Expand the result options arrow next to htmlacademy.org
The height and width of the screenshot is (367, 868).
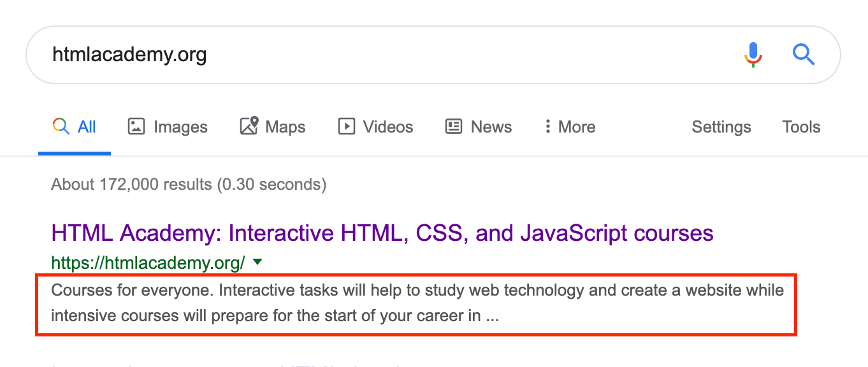(257, 262)
